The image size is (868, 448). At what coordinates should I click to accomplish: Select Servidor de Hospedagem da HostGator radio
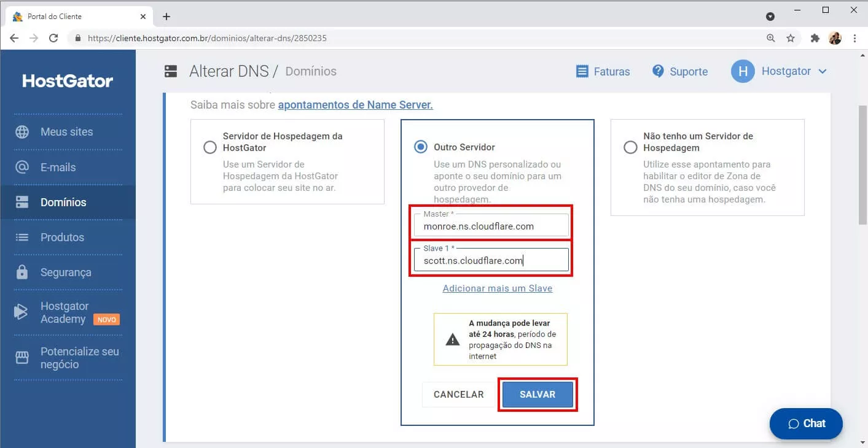[x=210, y=147]
